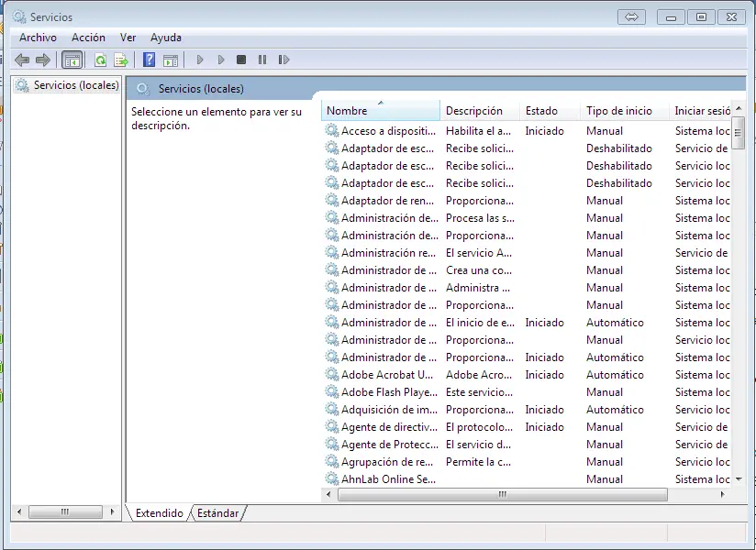This screenshot has height=550, width=756.
Task: Click the services list horizontal scrollbar thumb
Action: (x=503, y=495)
